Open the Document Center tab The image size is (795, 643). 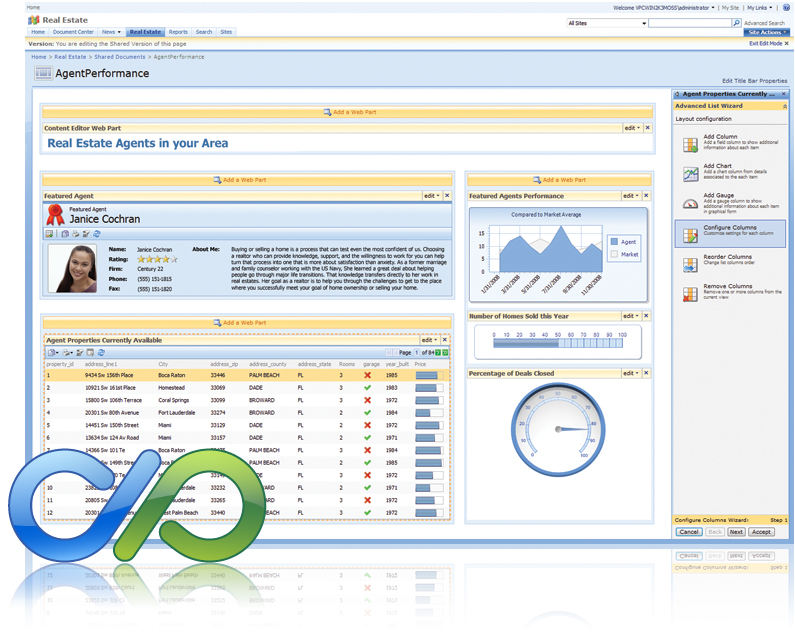73,32
